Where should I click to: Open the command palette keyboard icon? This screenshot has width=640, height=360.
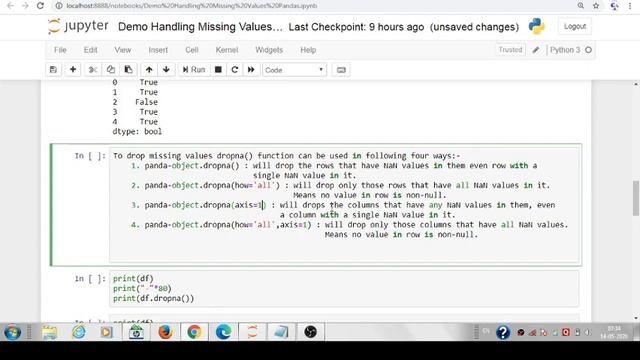[x=341, y=70]
